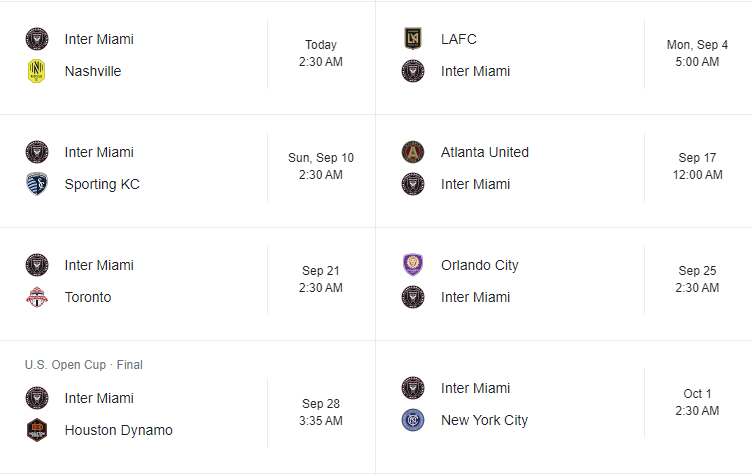
Task: Select the Atlanta United team name
Action: click(485, 152)
